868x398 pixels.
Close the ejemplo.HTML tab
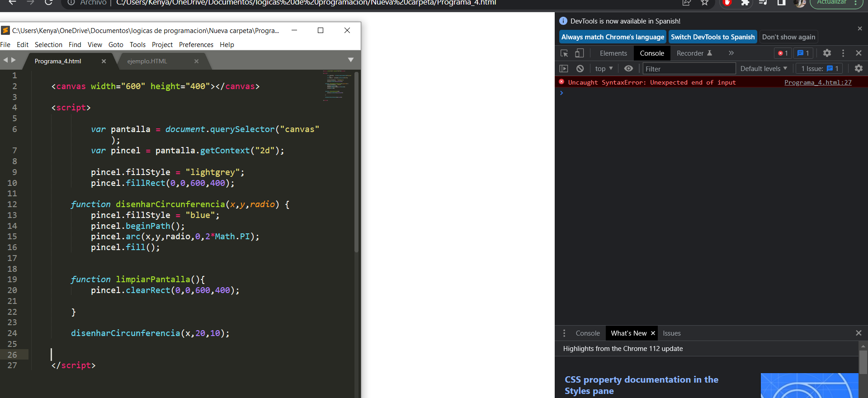[196, 61]
